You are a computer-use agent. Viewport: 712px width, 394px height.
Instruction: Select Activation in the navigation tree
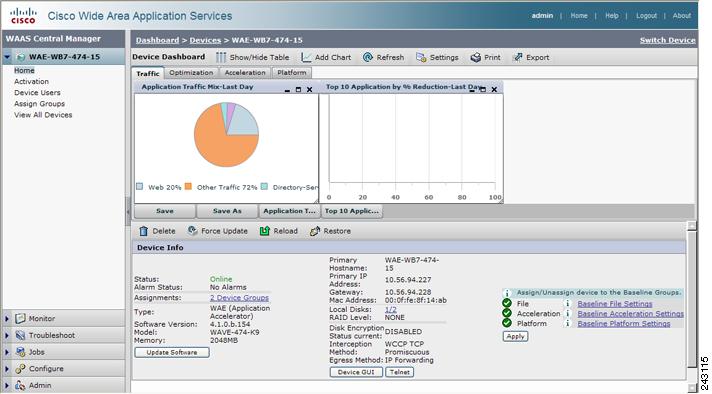pos(31,82)
